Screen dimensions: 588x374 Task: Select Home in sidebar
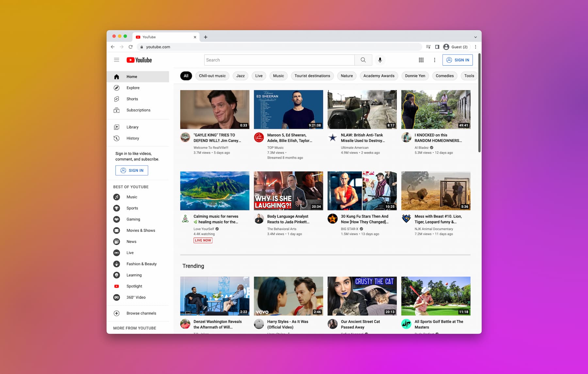[138, 77]
